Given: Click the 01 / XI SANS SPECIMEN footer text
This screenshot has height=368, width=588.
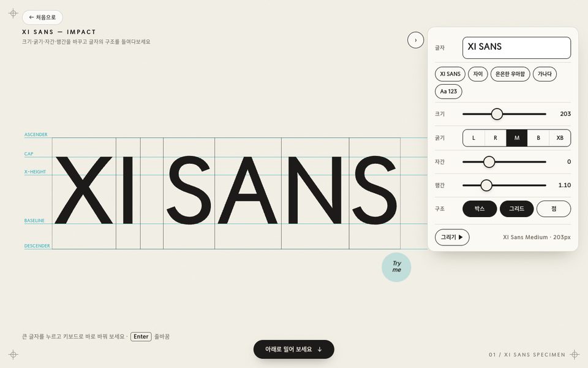Looking at the screenshot, I should [x=527, y=355].
